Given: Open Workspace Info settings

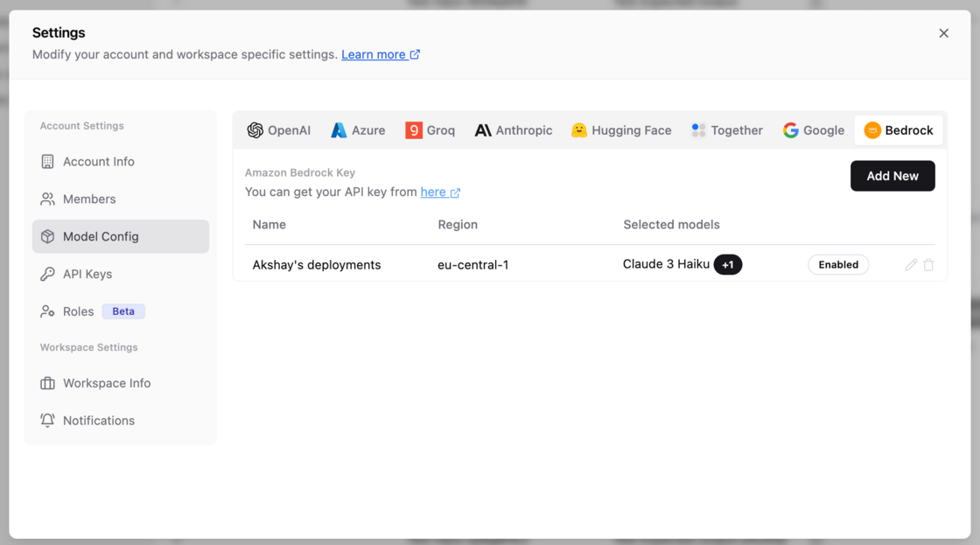Looking at the screenshot, I should [x=121, y=383].
